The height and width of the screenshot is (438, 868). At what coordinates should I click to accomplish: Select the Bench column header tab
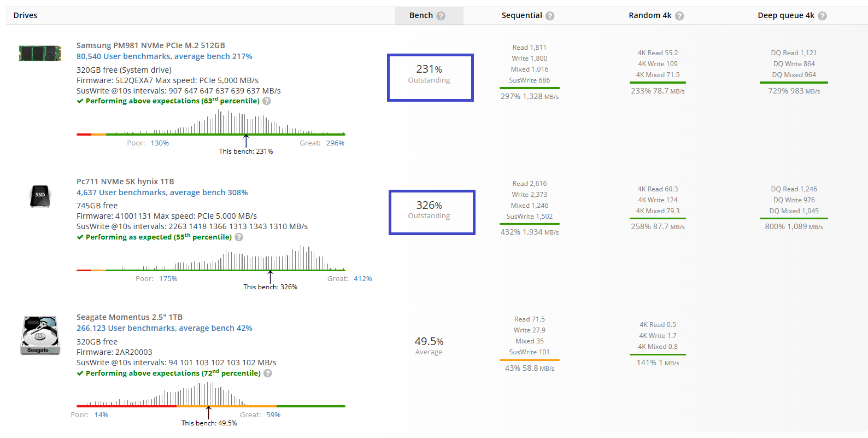coord(421,16)
